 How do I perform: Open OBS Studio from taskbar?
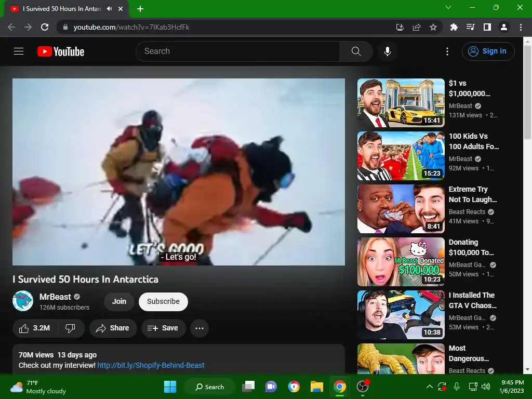363,387
